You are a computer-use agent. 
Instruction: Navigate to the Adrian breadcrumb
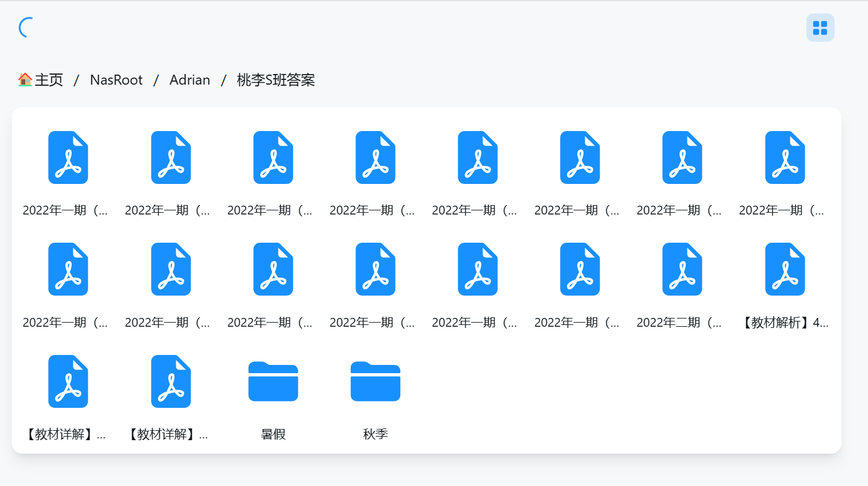tap(190, 80)
